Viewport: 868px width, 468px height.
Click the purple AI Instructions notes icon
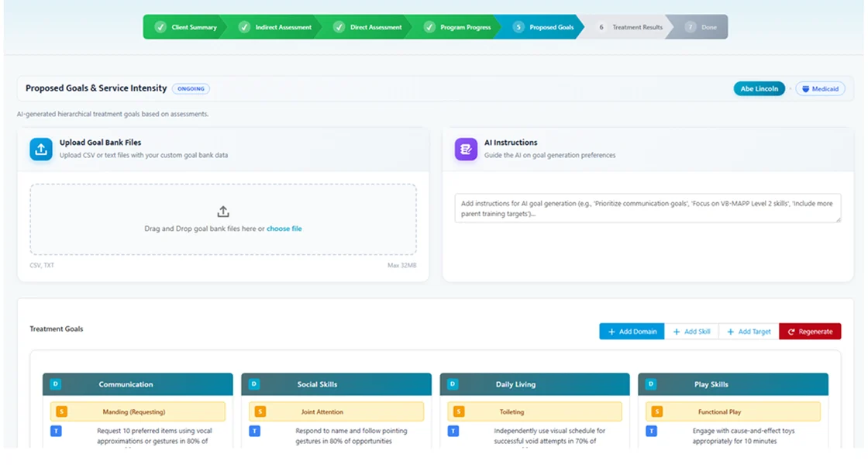[465, 149]
